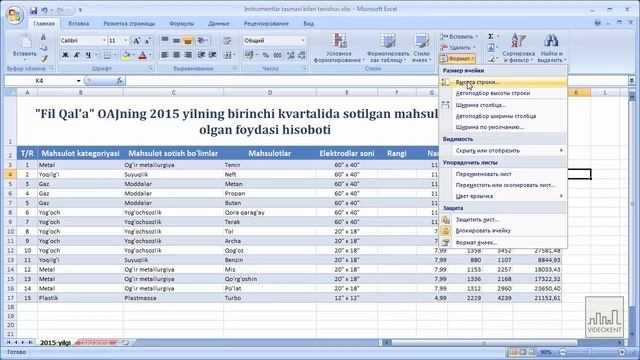Open Excel help question mark
The height and width of the screenshot is (360, 640).
(x=598, y=23)
